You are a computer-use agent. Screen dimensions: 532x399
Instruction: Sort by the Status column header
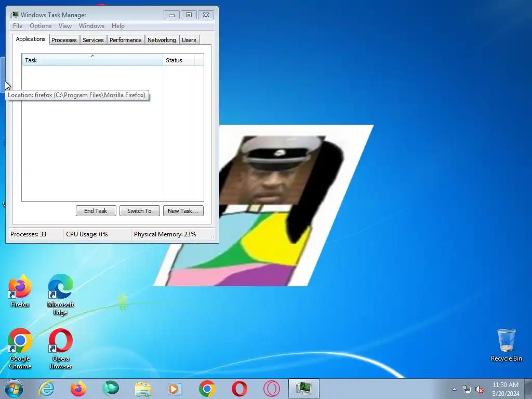coord(179,60)
